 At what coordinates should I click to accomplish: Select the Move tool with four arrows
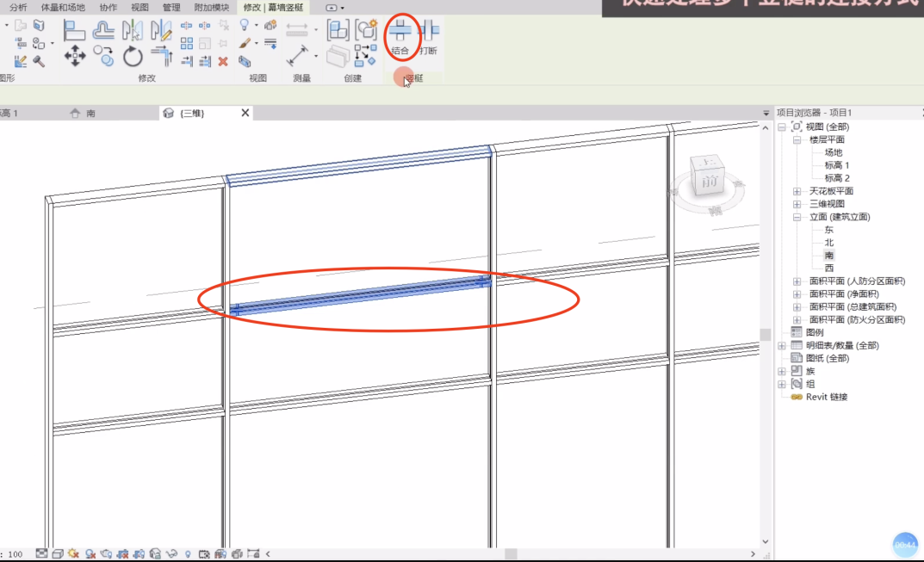tap(75, 57)
